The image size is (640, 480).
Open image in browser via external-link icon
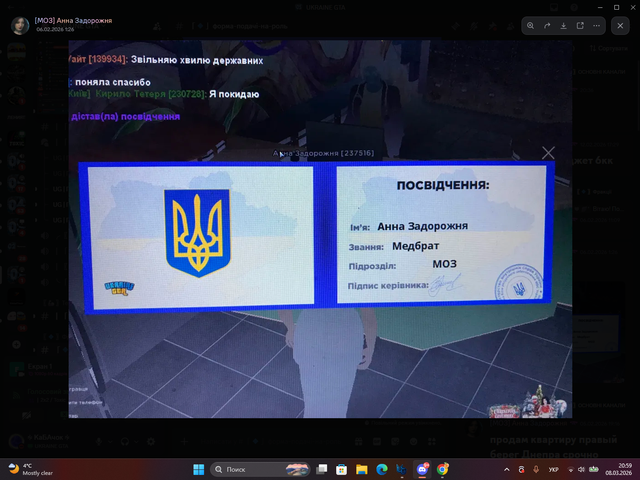click(580, 26)
